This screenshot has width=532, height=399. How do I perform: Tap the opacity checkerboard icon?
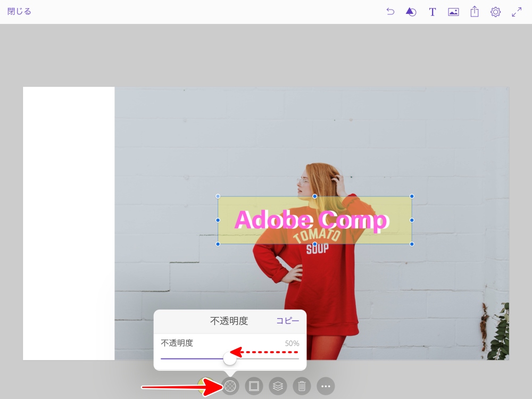point(230,386)
